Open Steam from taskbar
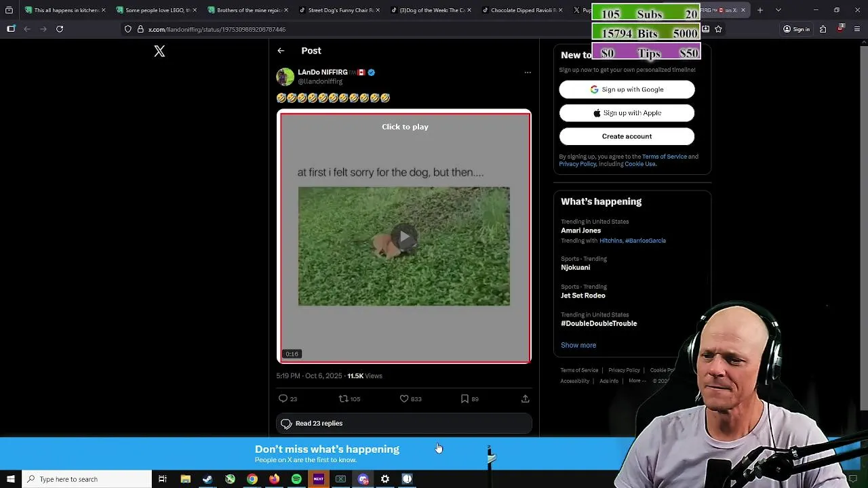This screenshot has height=488, width=868. tap(208, 479)
